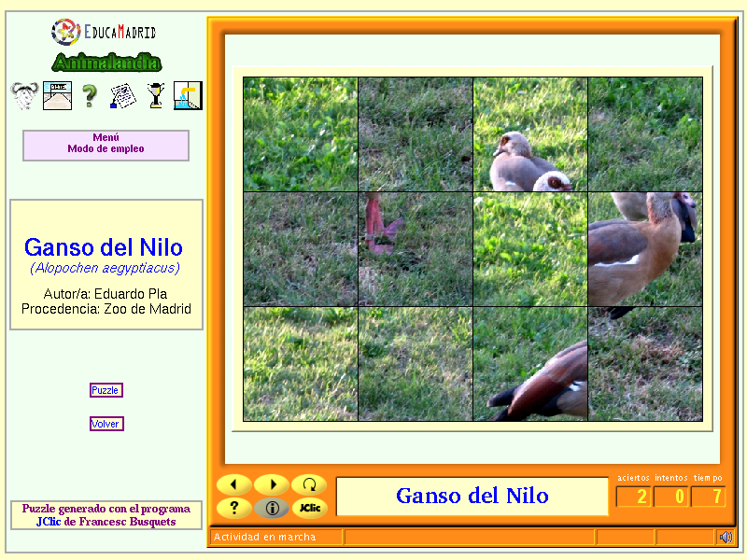This screenshot has width=747, height=560.
Task: Click the EducaMadrid logo
Action: [x=104, y=32]
